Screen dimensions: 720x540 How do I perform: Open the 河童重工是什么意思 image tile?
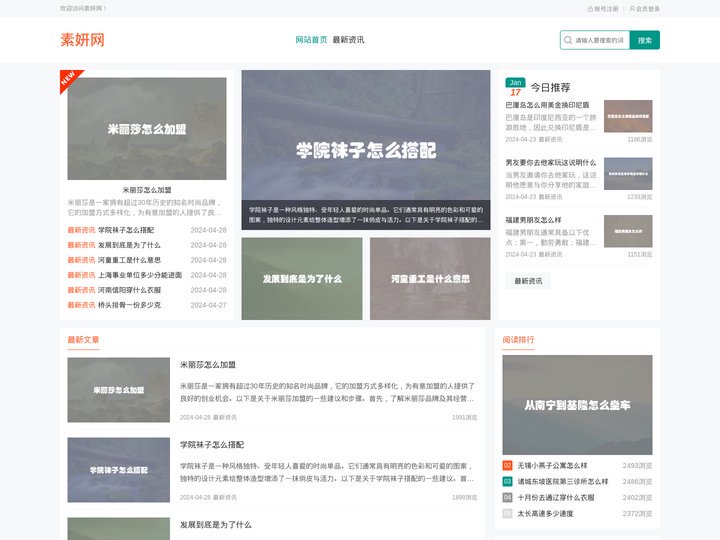(430, 278)
